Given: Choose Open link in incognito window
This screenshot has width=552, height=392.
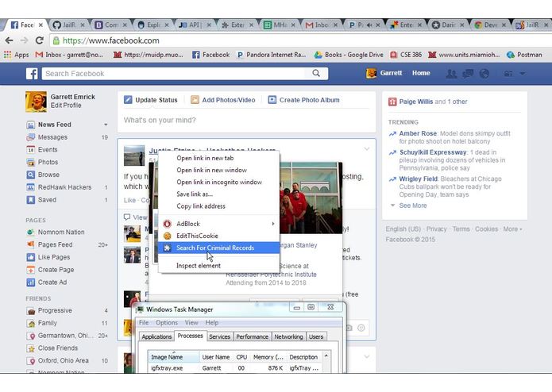Looking at the screenshot, I should [218, 182].
